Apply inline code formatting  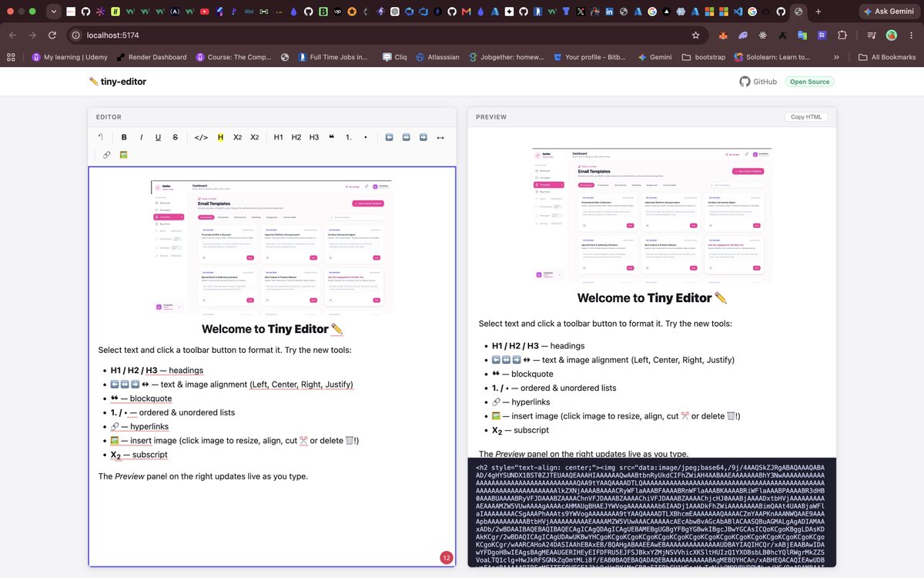[201, 137]
